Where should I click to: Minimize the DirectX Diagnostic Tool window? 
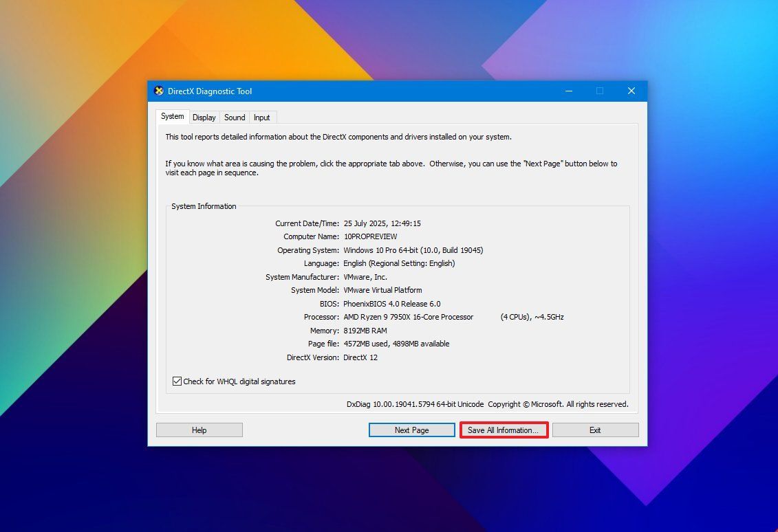(568, 90)
